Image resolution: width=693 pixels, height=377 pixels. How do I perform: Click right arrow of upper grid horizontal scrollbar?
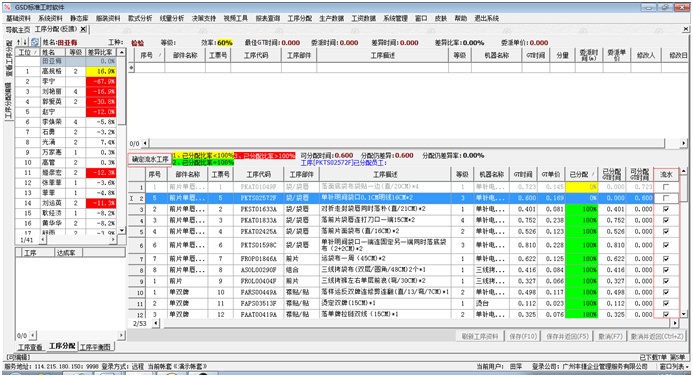click(x=683, y=143)
